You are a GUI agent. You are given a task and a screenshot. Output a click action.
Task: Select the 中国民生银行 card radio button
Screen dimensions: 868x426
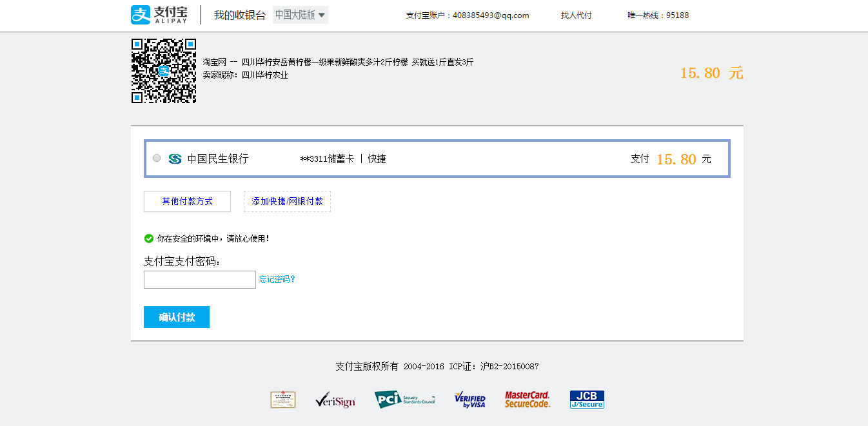pyautogui.click(x=157, y=158)
